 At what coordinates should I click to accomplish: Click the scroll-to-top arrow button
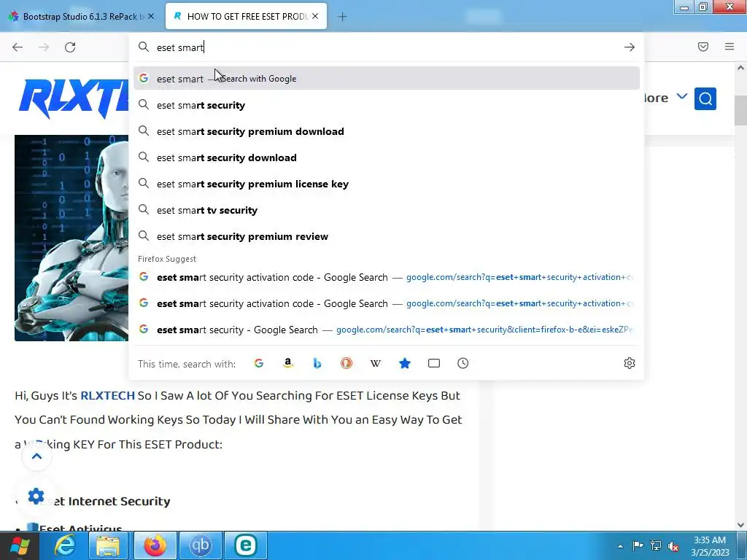(36, 456)
